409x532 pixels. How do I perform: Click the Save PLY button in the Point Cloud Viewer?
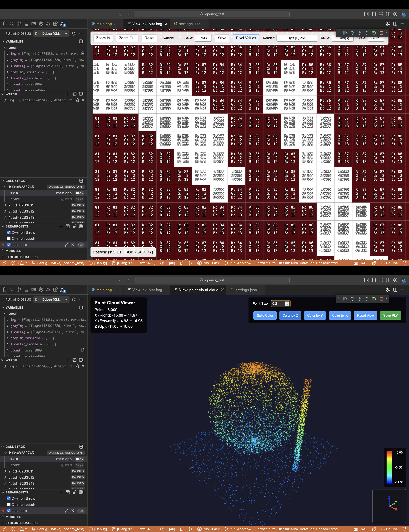390,315
